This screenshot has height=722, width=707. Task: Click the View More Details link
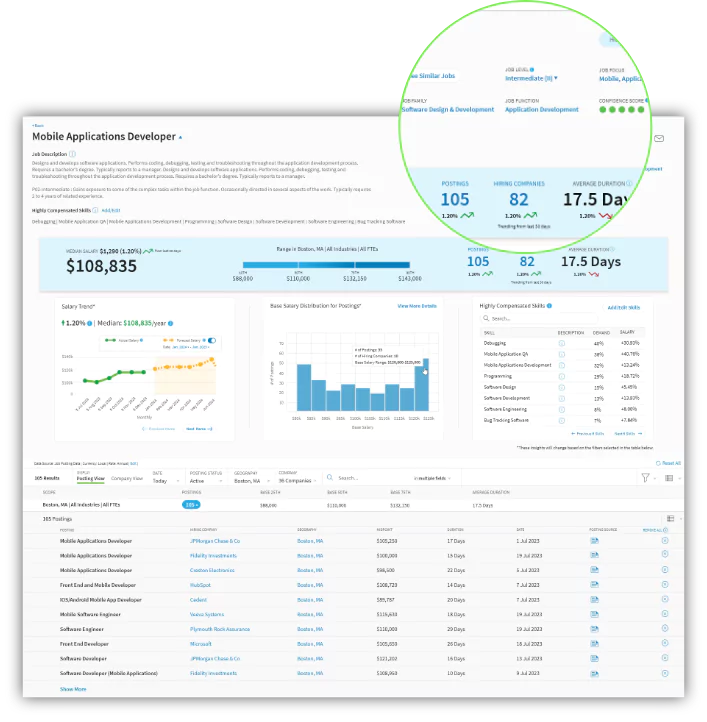click(x=416, y=306)
